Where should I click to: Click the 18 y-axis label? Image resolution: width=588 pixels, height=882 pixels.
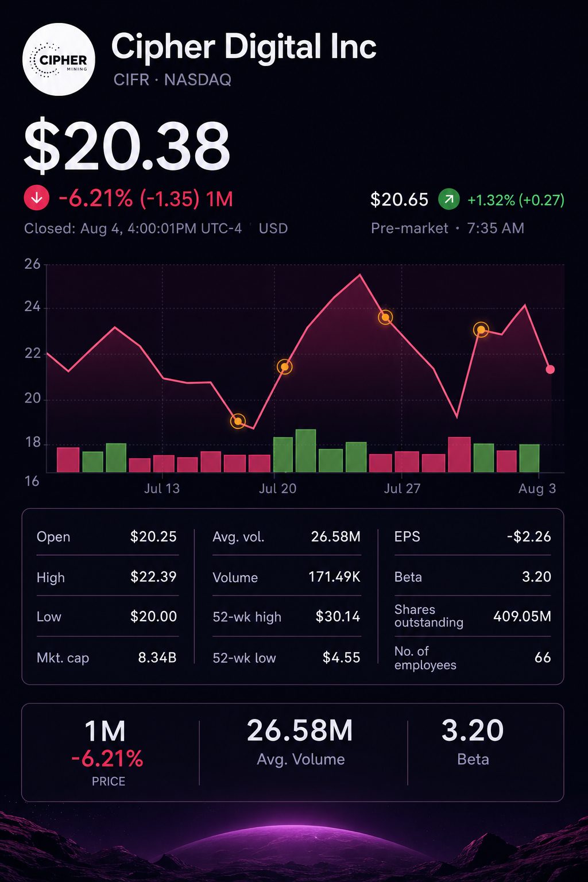click(x=32, y=443)
